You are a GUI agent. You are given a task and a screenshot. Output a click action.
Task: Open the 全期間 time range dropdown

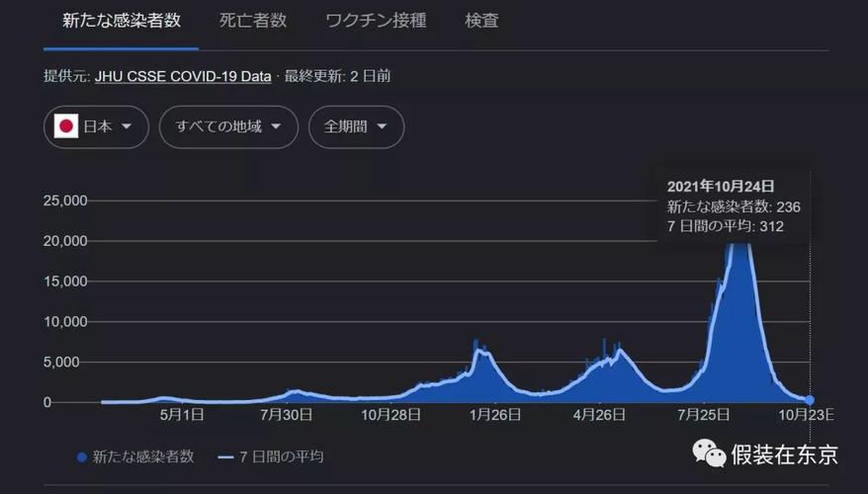[356, 126]
